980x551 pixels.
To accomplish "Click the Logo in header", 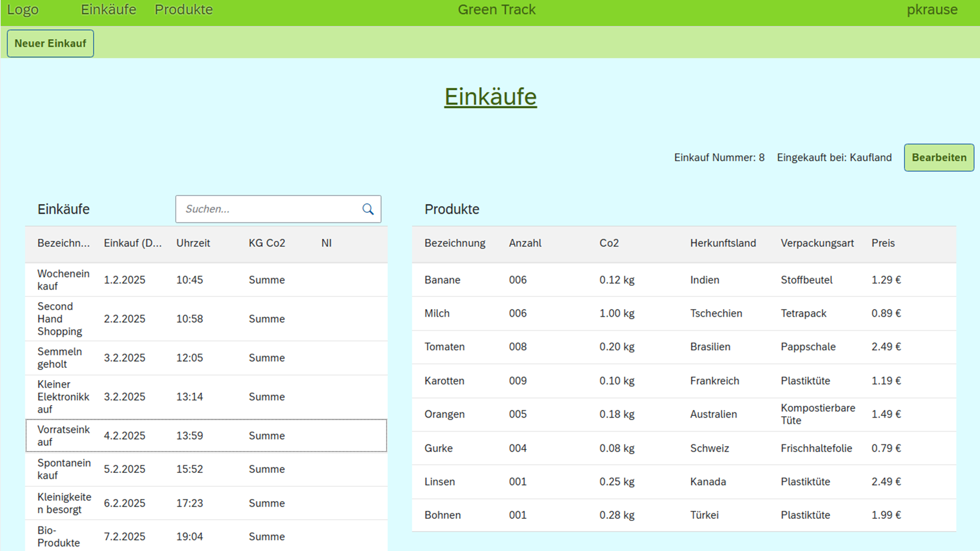I will [x=23, y=10].
